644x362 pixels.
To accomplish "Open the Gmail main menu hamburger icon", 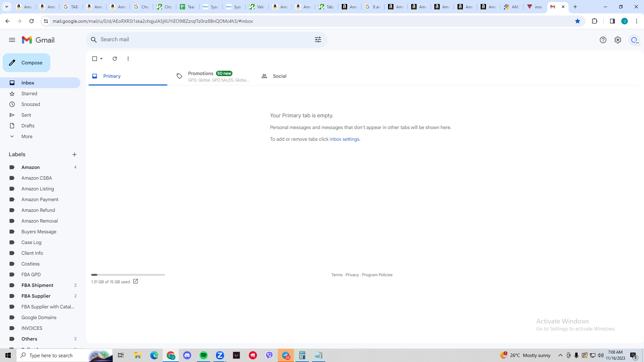I will (12, 40).
